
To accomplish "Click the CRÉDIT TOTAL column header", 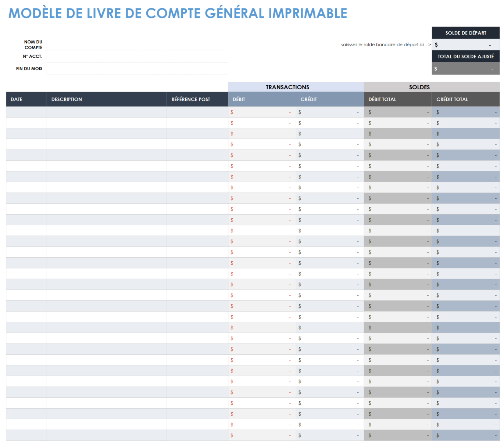I will tap(466, 99).
